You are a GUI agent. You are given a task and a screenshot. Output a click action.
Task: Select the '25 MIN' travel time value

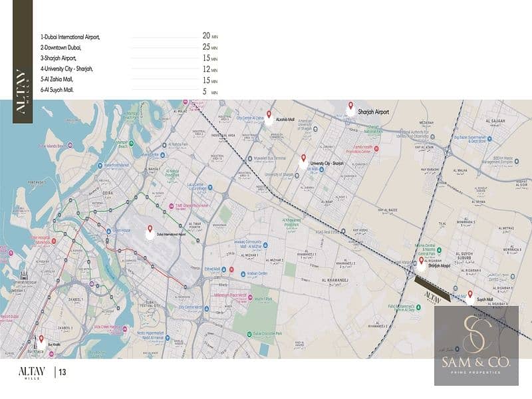(210, 47)
